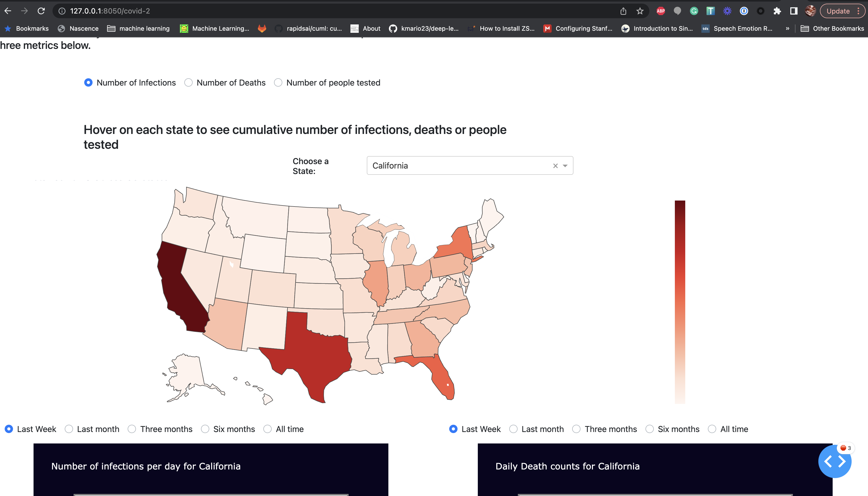This screenshot has height=496, width=868.
Task: View site information icon in address bar
Action: (x=62, y=11)
